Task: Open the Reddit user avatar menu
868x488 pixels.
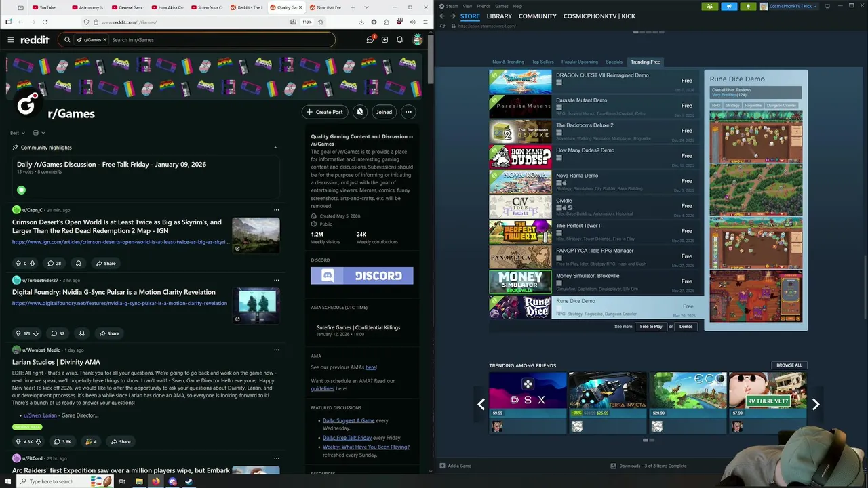Action: [x=418, y=40]
